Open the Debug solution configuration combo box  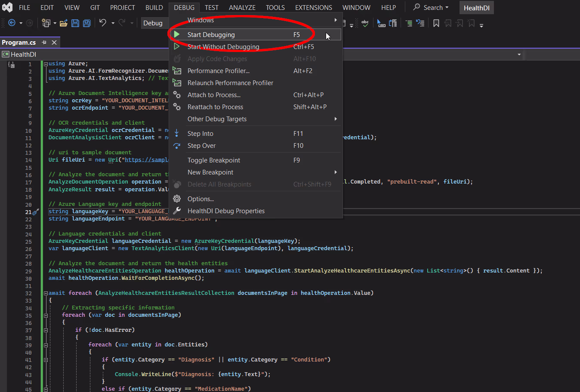(155, 23)
